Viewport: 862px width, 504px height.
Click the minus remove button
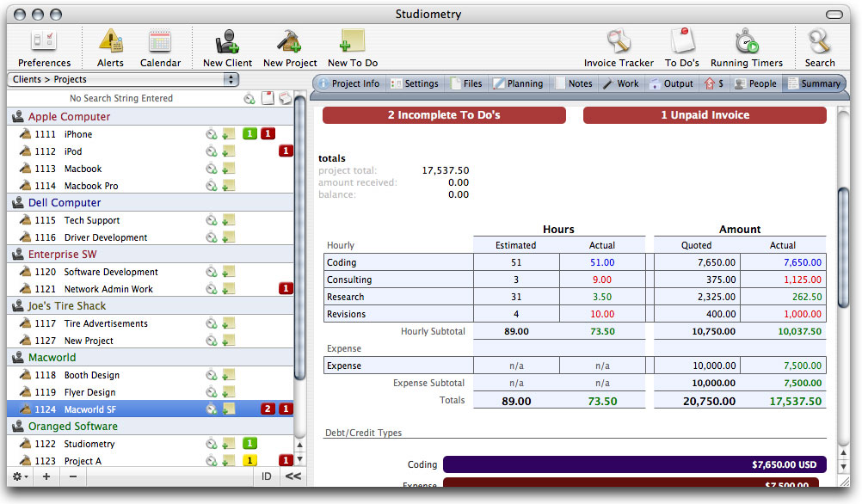tap(73, 476)
